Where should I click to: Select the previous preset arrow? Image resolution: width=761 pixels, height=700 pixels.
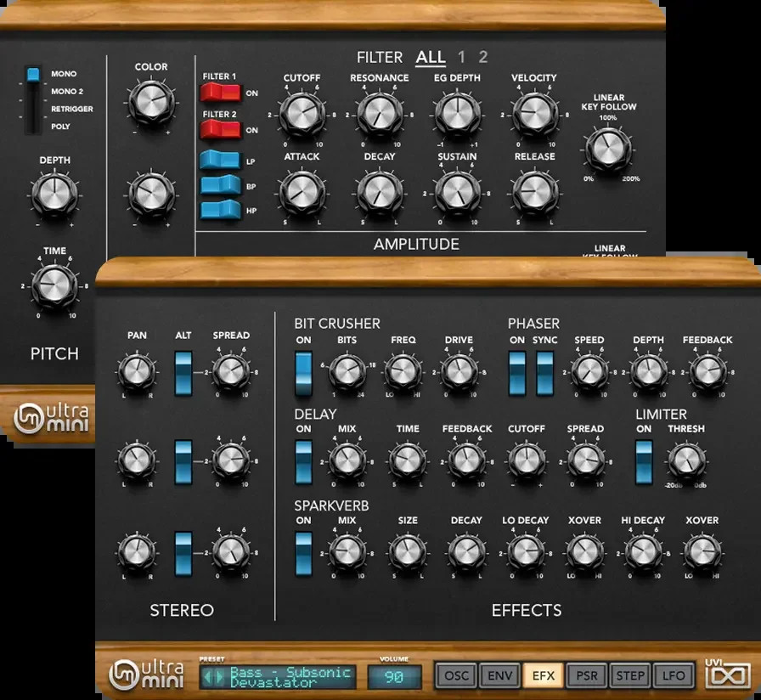[208, 677]
